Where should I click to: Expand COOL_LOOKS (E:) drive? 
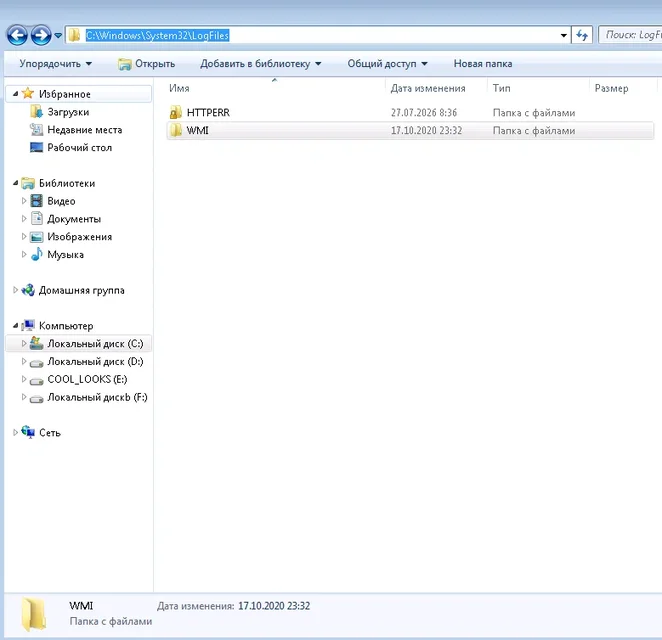pyautogui.click(x=24, y=379)
